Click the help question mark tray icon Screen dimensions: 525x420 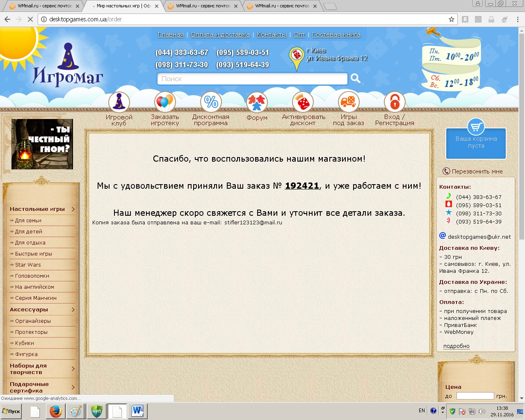pyautogui.click(x=433, y=411)
